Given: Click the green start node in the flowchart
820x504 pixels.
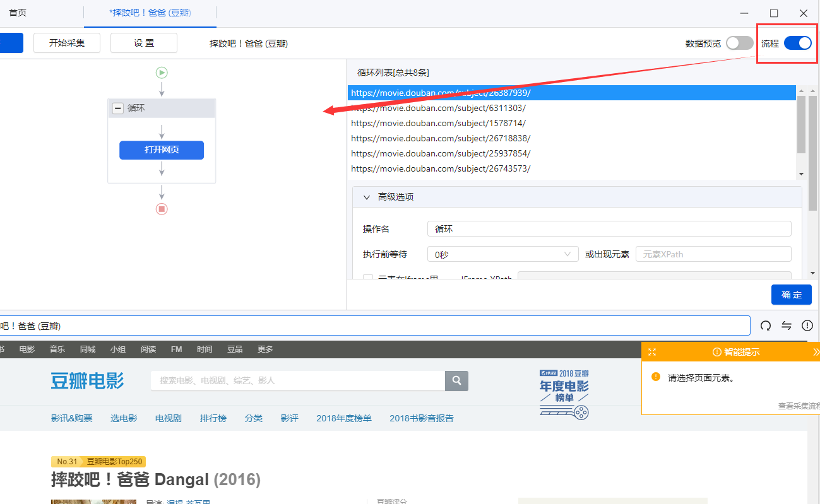Looking at the screenshot, I should (x=162, y=73).
